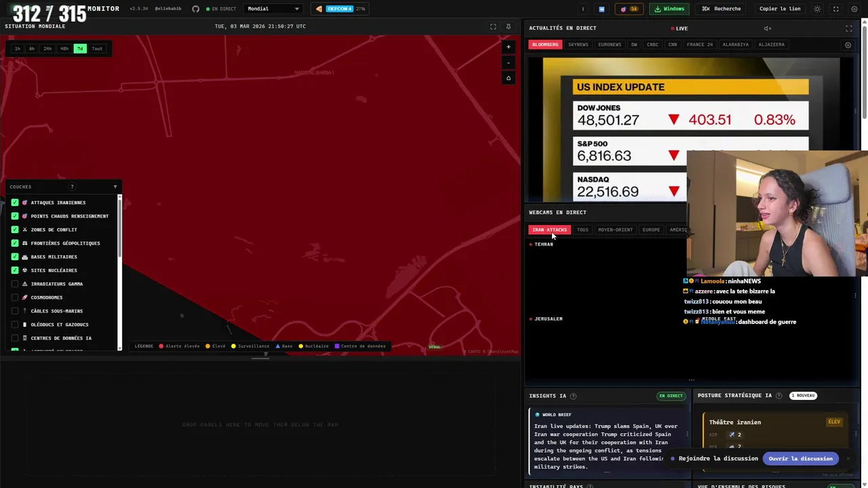
Task: Switch to the CNN channel
Action: tap(673, 45)
